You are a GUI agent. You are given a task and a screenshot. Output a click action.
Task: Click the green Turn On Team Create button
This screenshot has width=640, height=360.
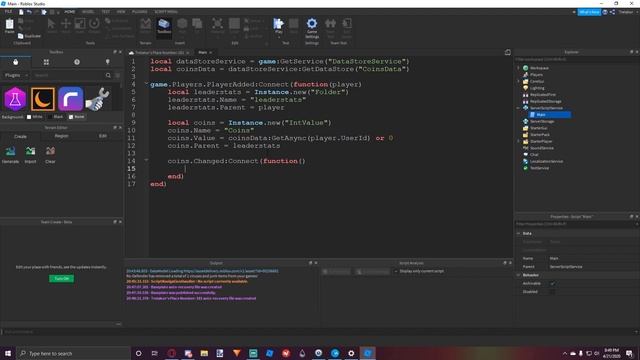coord(62,278)
